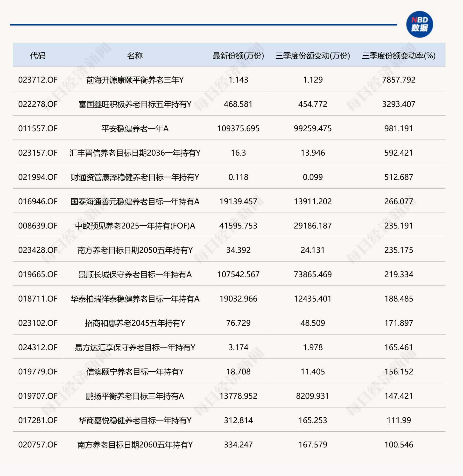The height and width of the screenshot is (476, 463).
Task: Click the latest share value 468.581
Action: click(x=238, y=104)
